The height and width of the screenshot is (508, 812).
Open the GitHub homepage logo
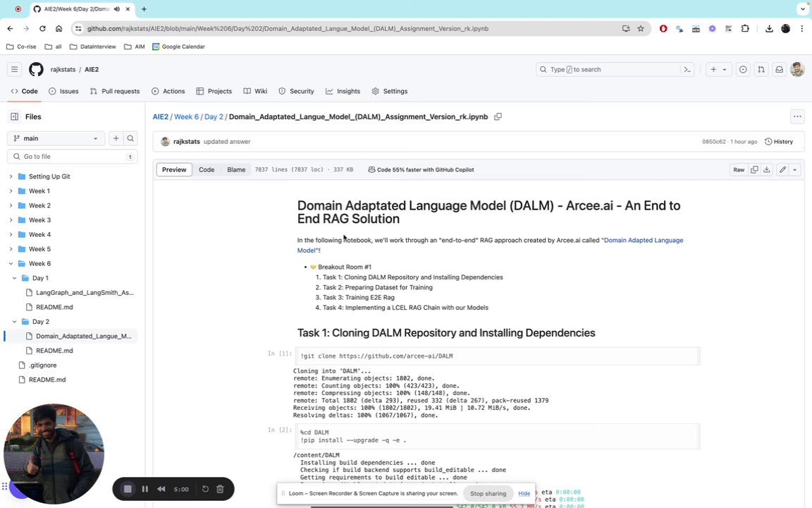tap(36, 69)
